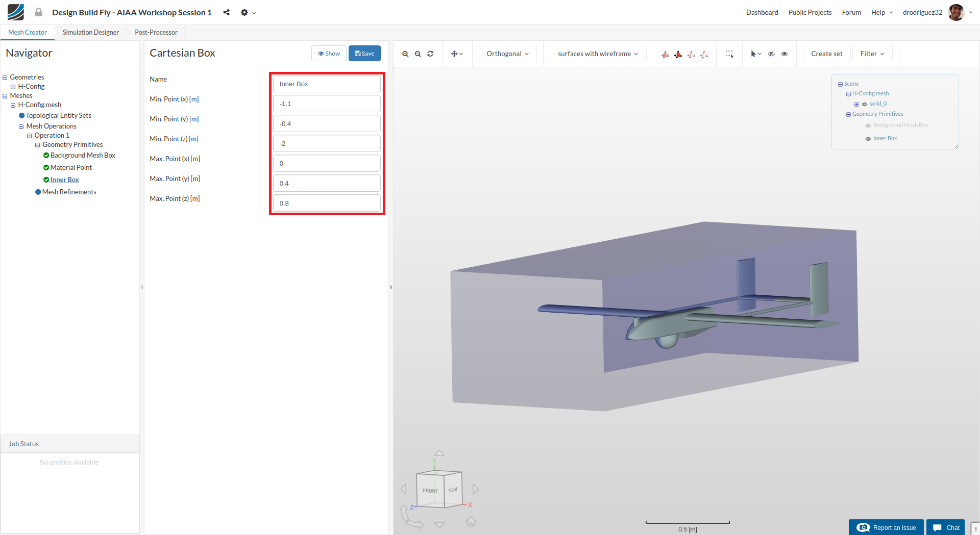980x535 pixels.
Task: Toggle visibility of solid_0 in scene tree
Action: point(865,104)
